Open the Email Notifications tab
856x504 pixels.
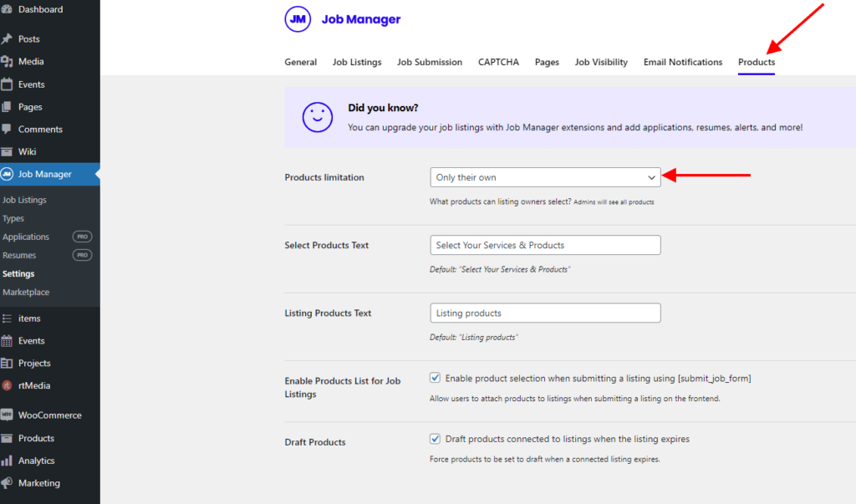pyautogui.click(x=682, y=62)
